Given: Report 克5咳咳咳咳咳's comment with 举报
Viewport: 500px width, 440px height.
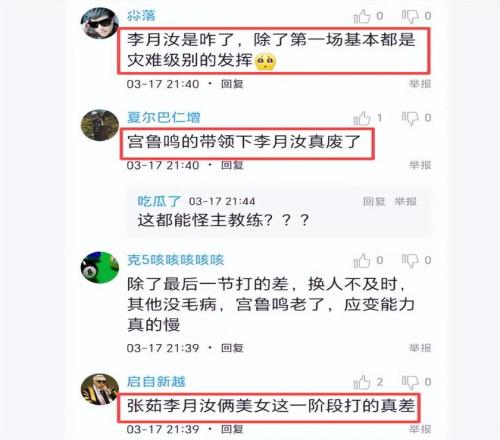Looking at the screenshot, I should (x=420, y=348).
